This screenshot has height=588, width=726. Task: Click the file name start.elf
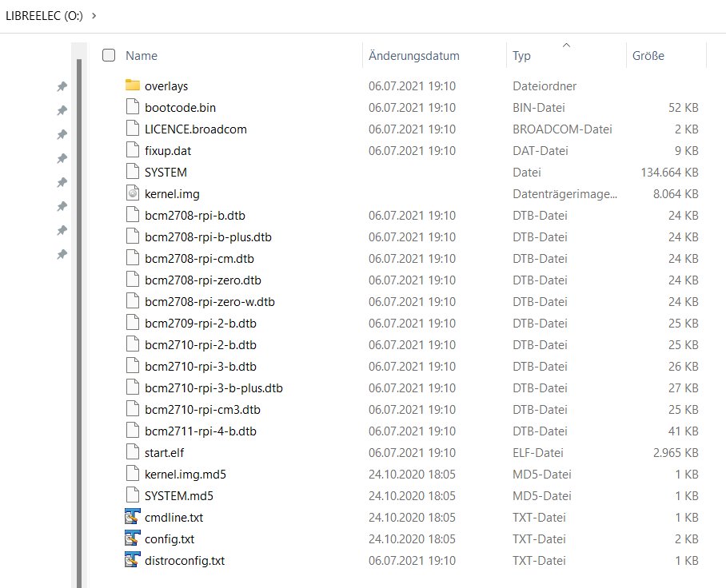tap(164, 452)
